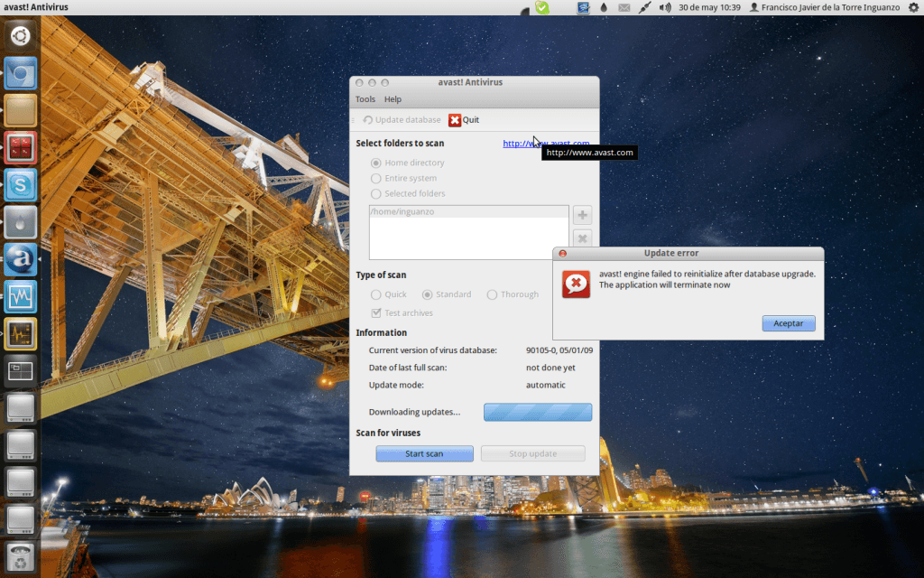Viewport: 924px width, 578px height.
Task: Click the Update error dialog title bar
Action: tap(688, 253)
